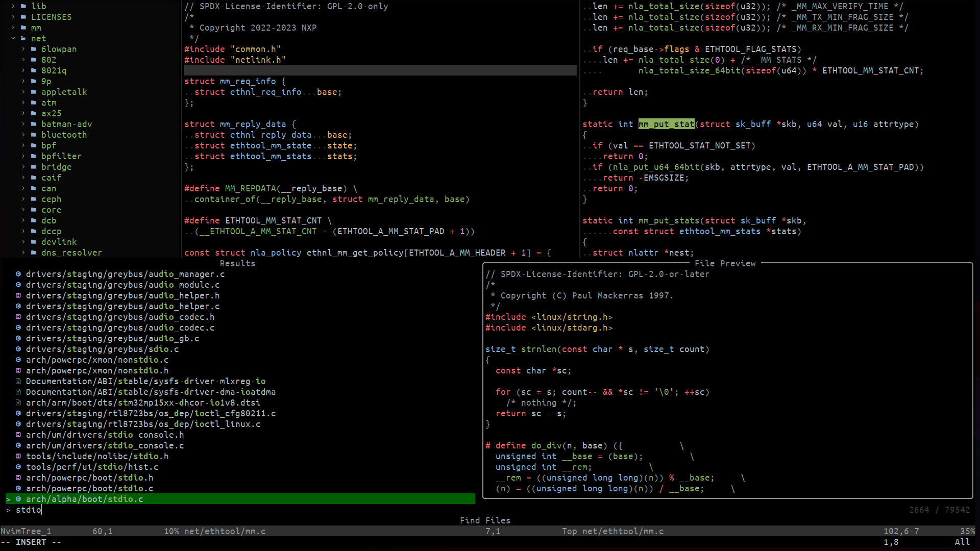Open the dcb tree item
Screen dimensions: 980x551
(x=49, y=220)
